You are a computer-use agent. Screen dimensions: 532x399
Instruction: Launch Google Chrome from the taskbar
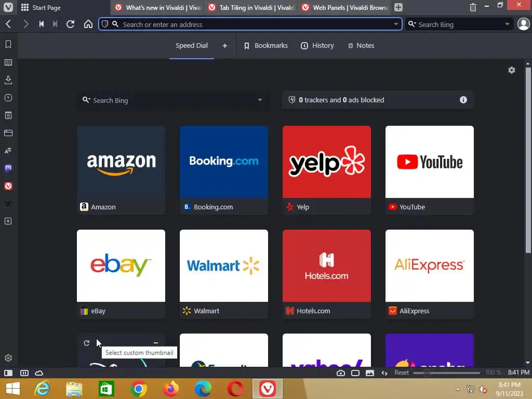pyautogui.click(x=138, y=389)
